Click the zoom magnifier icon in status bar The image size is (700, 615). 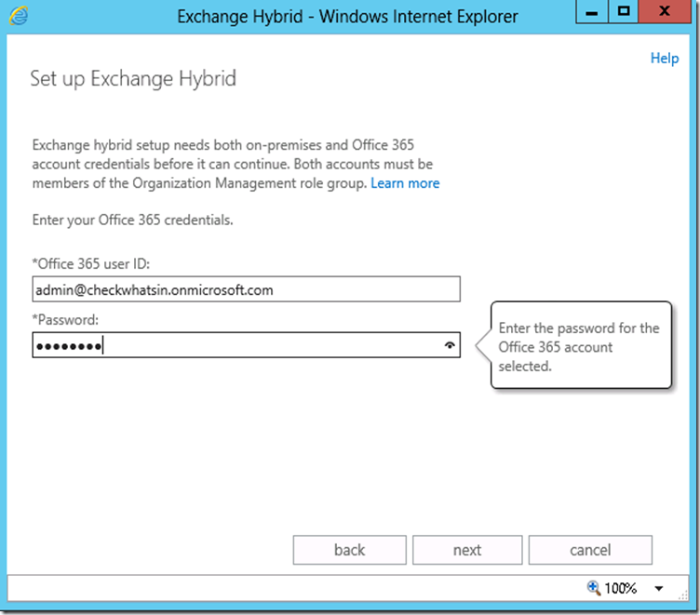click(x=593, y=588)
